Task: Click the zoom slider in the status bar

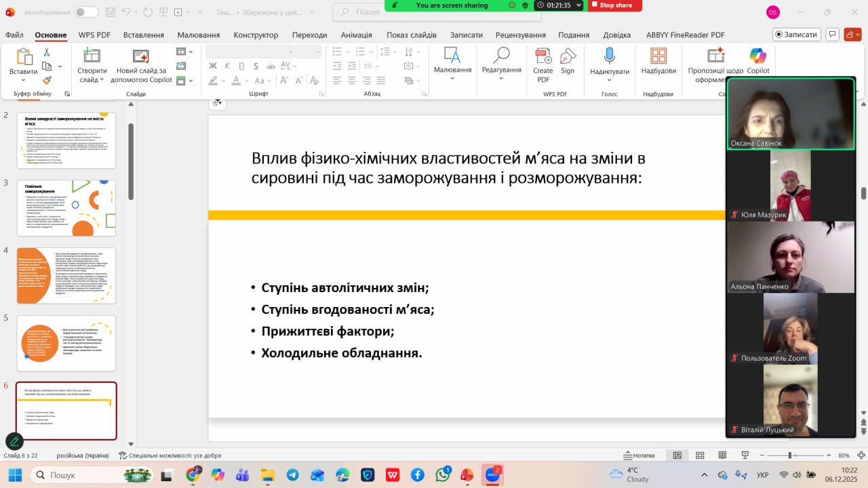Action: tap(789, 455)
